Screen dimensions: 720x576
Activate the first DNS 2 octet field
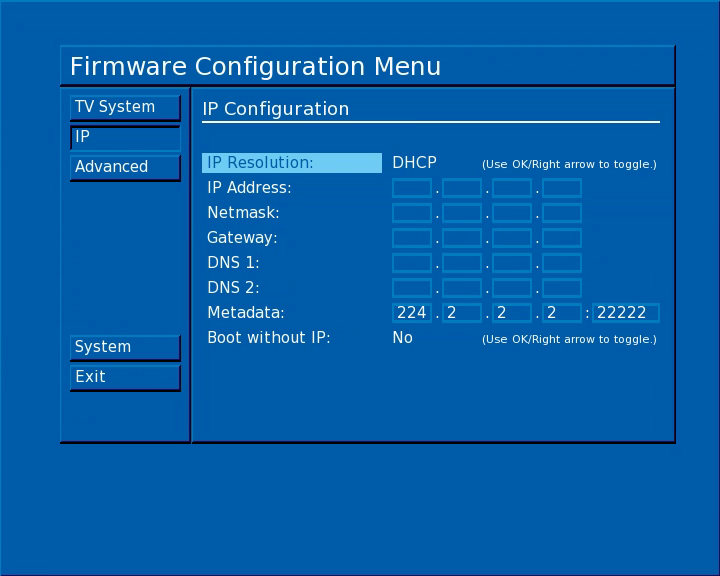pos(412,288)
